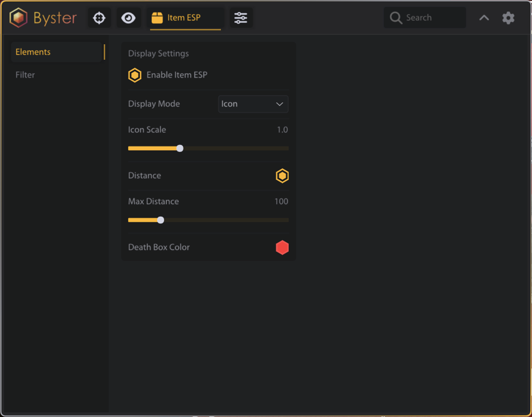The width and height of the screenshot is (532, 417).
Task: Click the magnifying glass search icon
Action: coord(396,18)
